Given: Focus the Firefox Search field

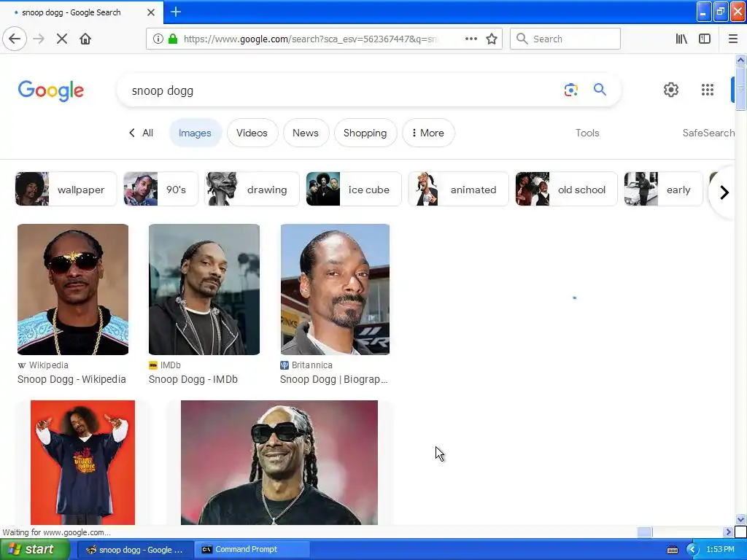Looking at the screenshot, I should tap(565, 39).
